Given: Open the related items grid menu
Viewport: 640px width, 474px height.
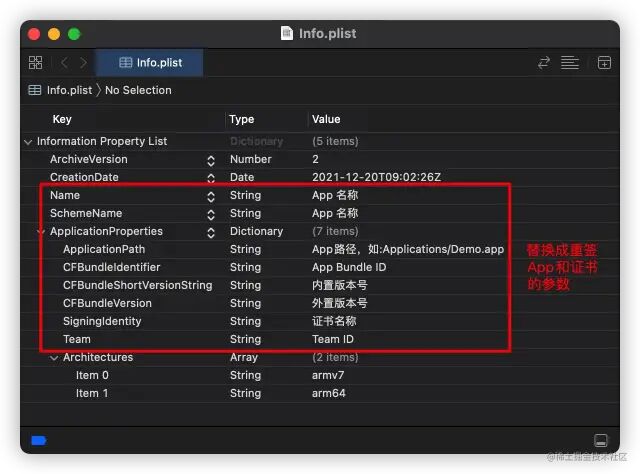Looking at the screenshot, I should (x=36, y=62).
